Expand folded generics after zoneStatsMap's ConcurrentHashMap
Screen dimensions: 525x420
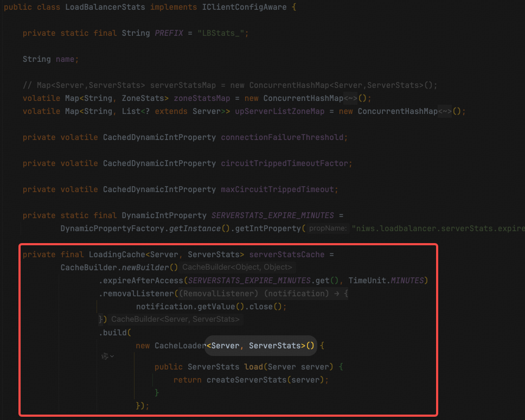tap(350, 98)
